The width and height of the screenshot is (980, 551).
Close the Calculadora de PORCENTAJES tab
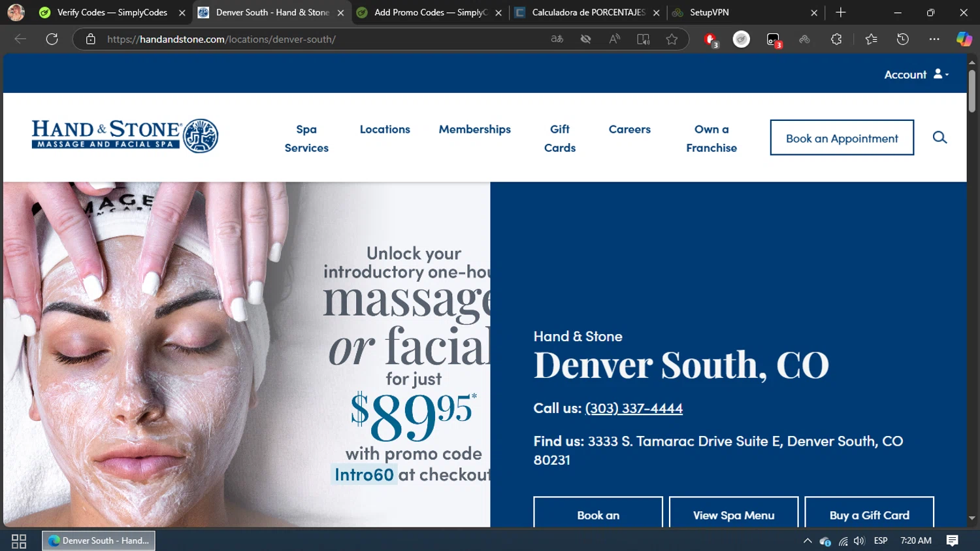[x=656, y=12]
